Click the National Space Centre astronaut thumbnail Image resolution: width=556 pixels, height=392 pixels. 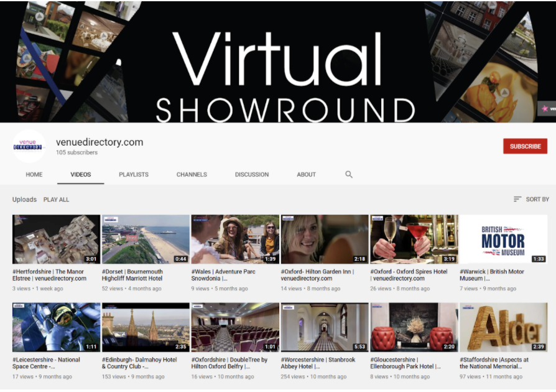(x=56, y=327)
